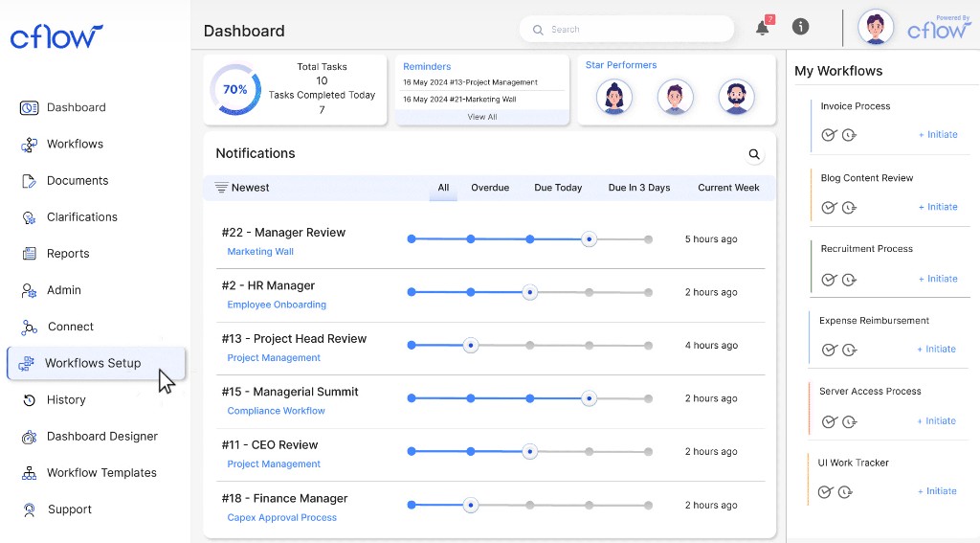The width and height of the screenshot is (980, 543).
Task: Open the Capex Approval Process link
Action: point(282,518)
